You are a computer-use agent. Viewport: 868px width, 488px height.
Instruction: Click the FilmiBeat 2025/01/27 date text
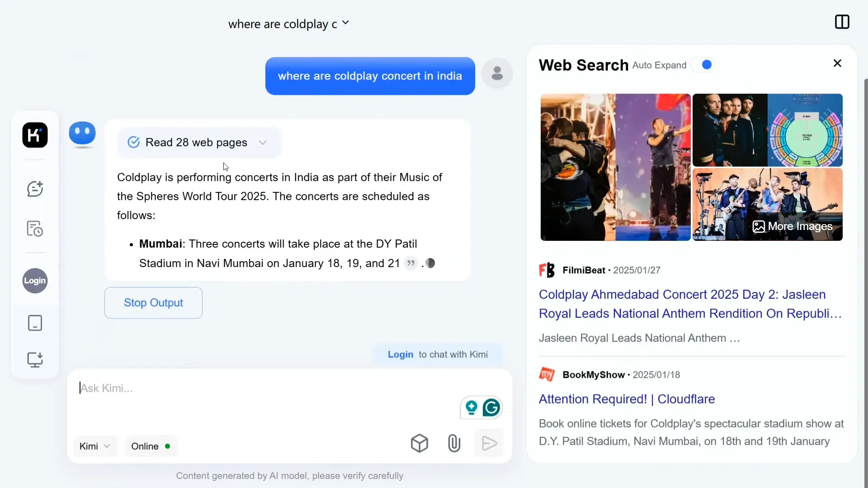[637, 270]
